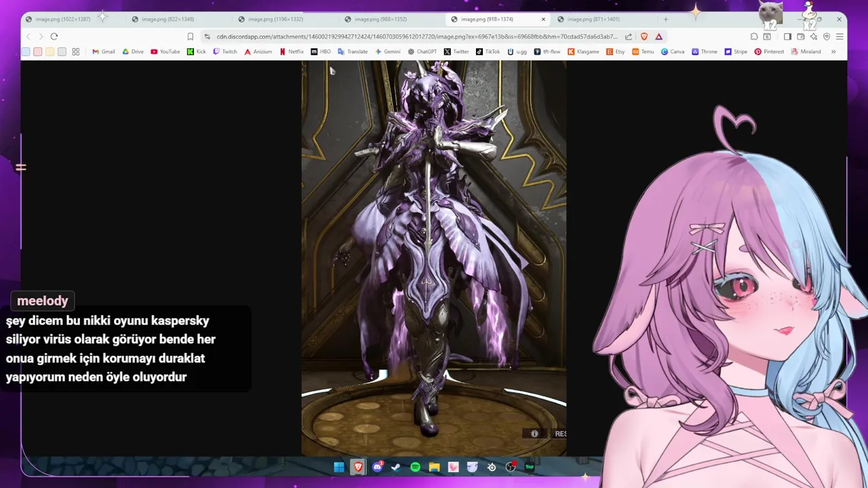The height and width of the screenshot is (488, 868).
Task: Open Drive bookmark
Action: click(x=133, y=52)
